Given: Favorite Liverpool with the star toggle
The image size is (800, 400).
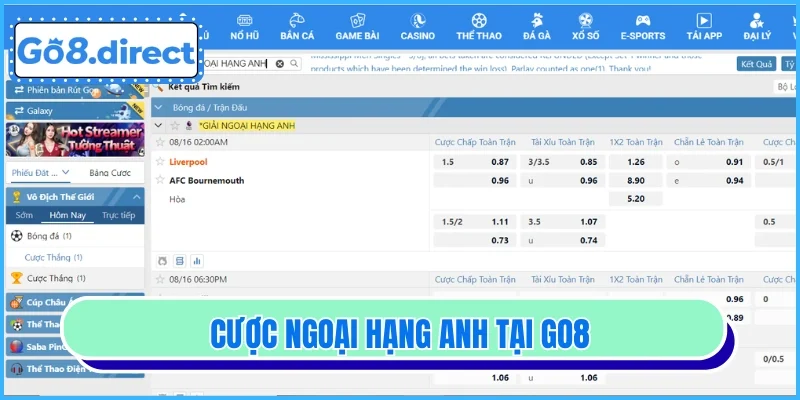Looking at the screenshot, I should click(x=159, y=161).
